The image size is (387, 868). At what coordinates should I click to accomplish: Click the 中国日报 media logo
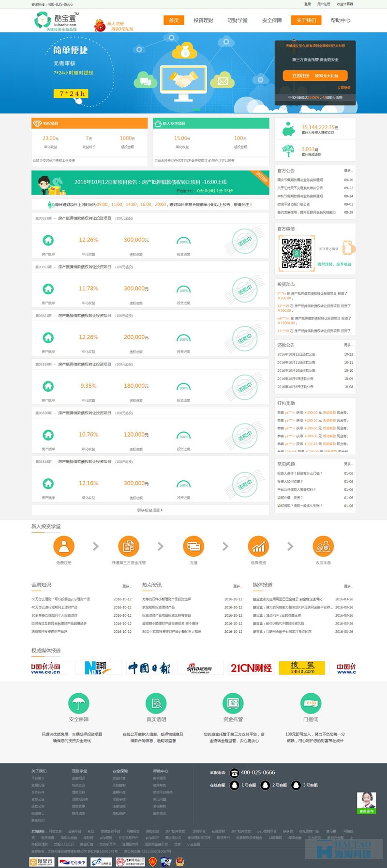(149, 668)
